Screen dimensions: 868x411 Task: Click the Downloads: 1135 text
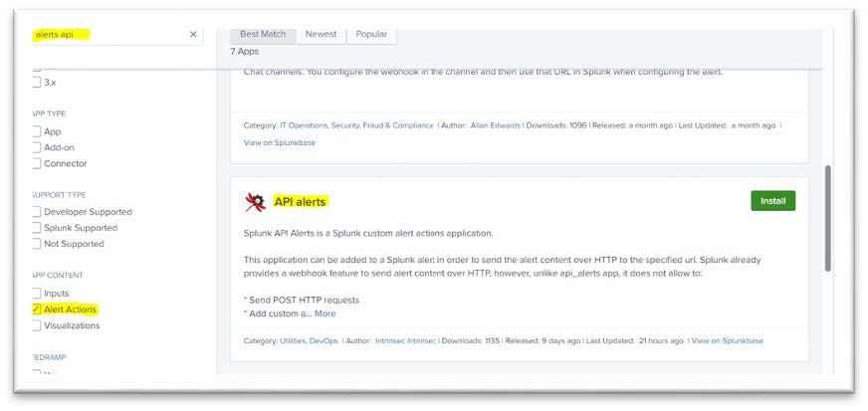(x=471, y=340)
